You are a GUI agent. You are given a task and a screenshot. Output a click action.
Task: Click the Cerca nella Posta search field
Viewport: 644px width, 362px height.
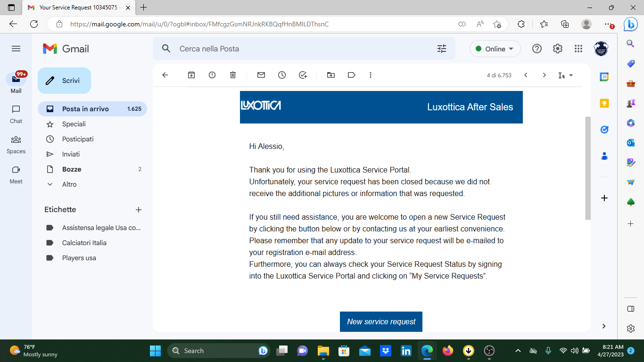coord(304,49)
